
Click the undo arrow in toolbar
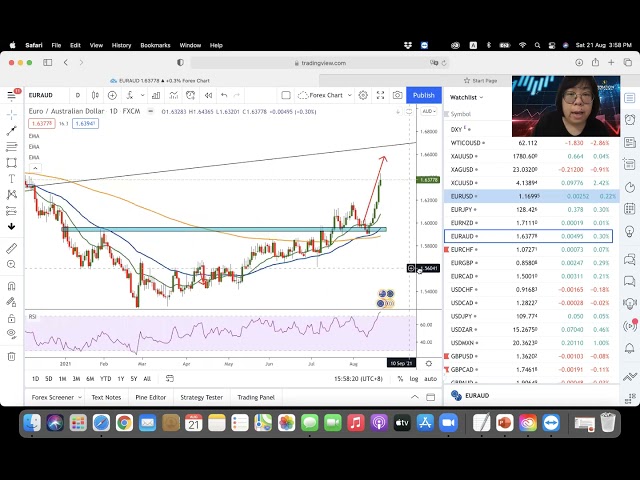pos(224,96)
